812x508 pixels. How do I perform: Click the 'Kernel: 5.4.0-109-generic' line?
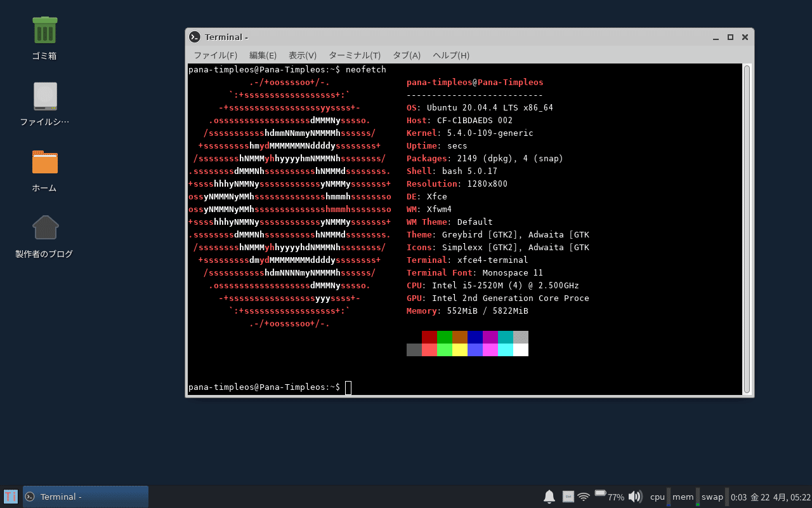pyautogui.click(x=469, y=133)
